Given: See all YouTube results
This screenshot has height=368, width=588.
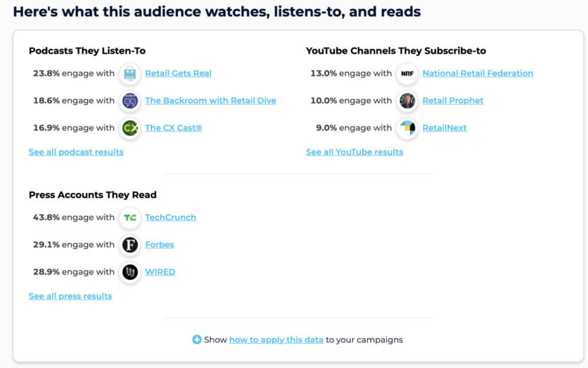Looking at the screenshot, I should click(x=354, y=152).
